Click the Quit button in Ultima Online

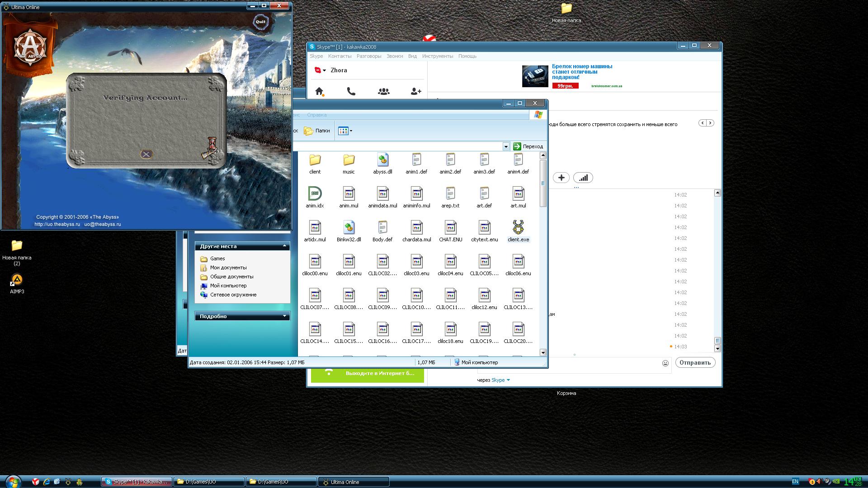point(261,22)
